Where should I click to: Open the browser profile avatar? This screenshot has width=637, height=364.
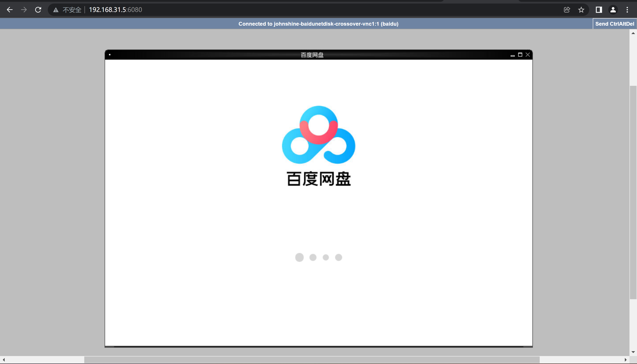tap(613, 10)
